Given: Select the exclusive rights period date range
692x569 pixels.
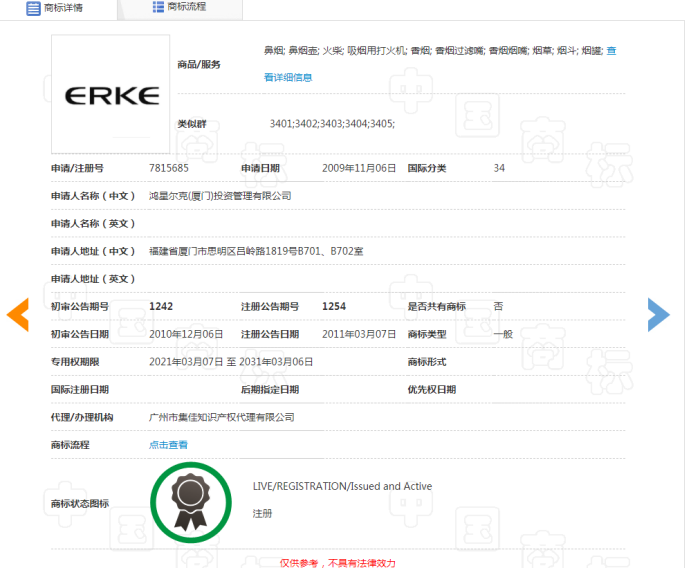Looking at the screenshot, I should point(231,361).
